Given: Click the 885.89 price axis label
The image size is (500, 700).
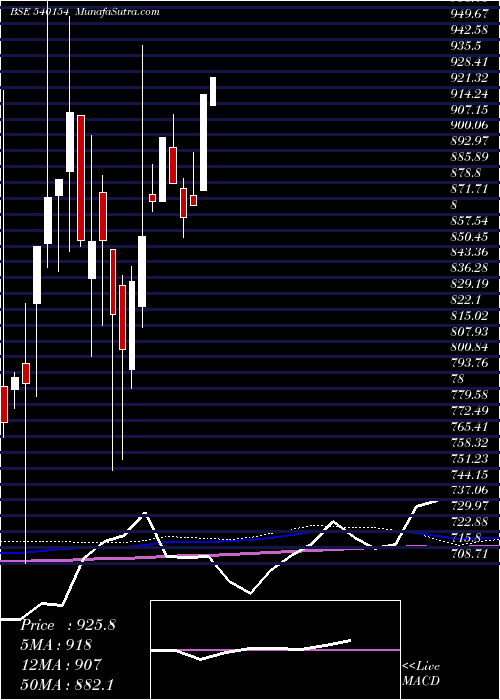Looking at the screenshot, I should tap(469, 157).
